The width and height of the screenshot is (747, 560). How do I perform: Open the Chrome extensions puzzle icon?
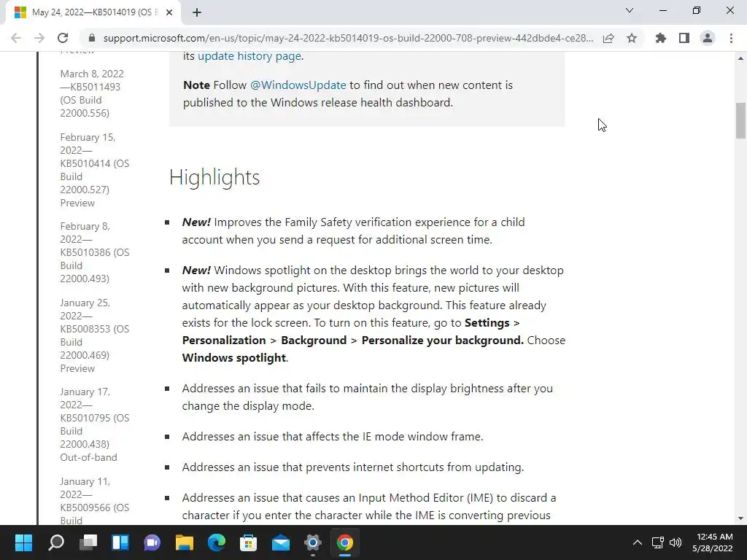pyautogui.click(x=661, y=38)
